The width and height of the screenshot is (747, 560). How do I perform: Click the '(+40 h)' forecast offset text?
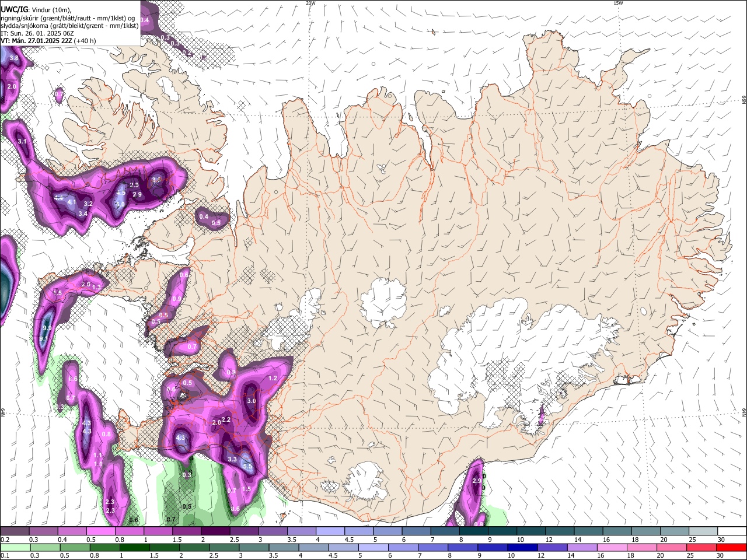pos(85,41)
